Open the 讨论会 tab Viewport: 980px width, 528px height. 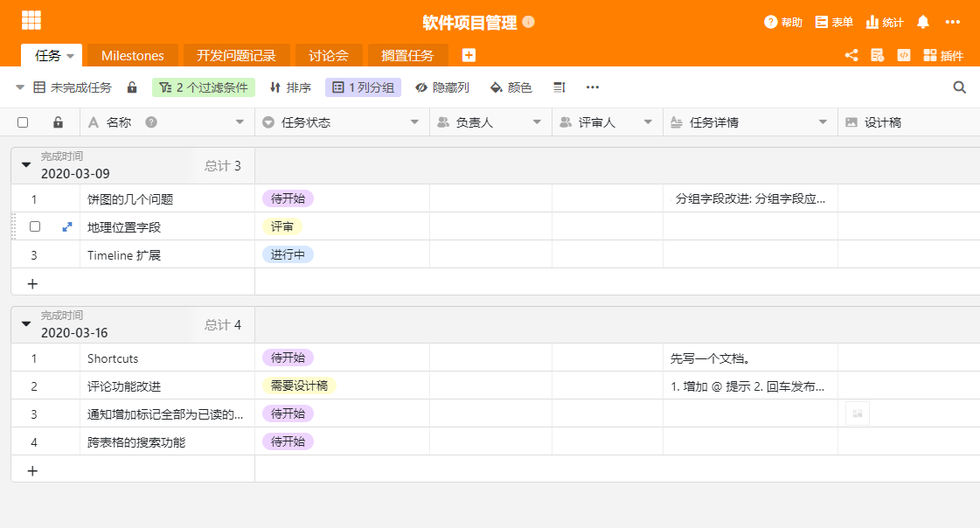(x=328, y=55)
